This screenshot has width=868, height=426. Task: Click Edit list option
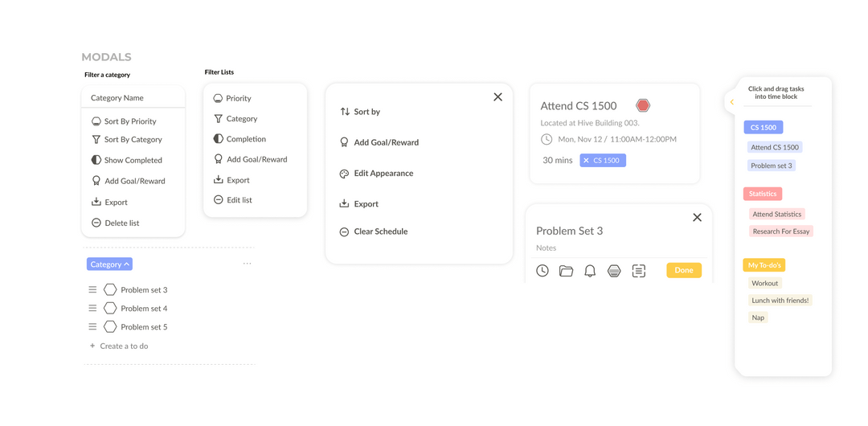coord(232,200)
